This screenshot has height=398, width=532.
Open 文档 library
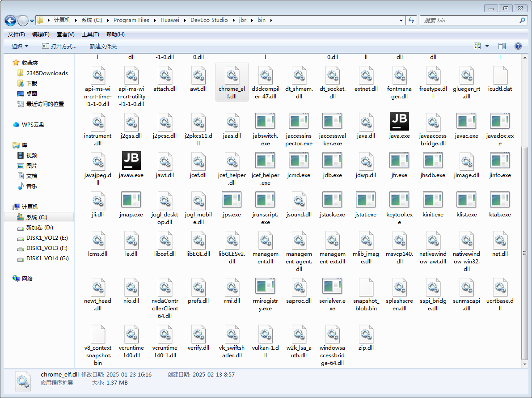tap(27, 176)
